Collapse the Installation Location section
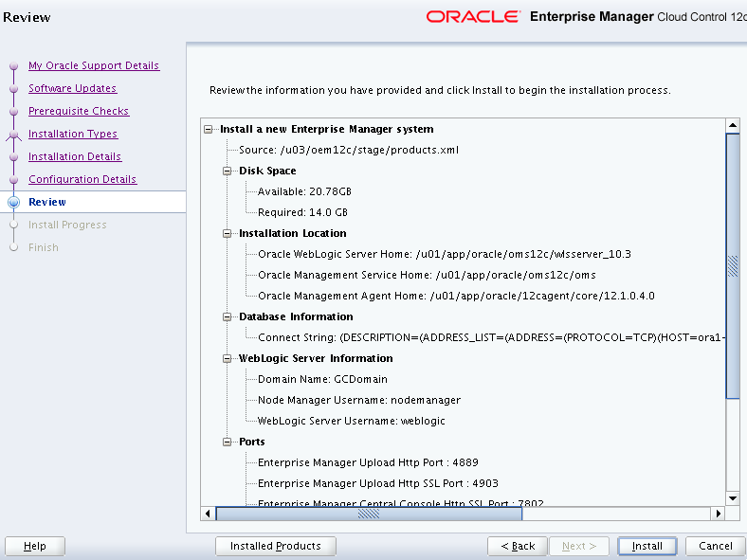Image resolution: width=747 pixels, height=560 pixels. [228, 234]
